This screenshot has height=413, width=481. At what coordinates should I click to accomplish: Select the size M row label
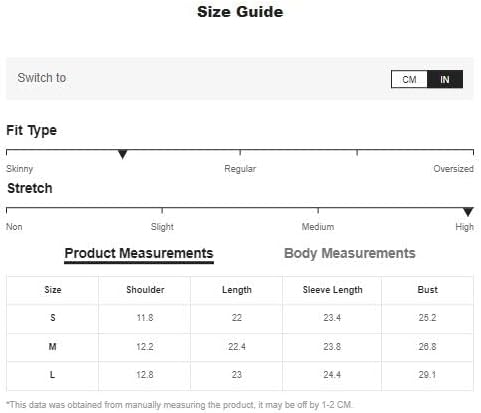[x=52, y=347]
